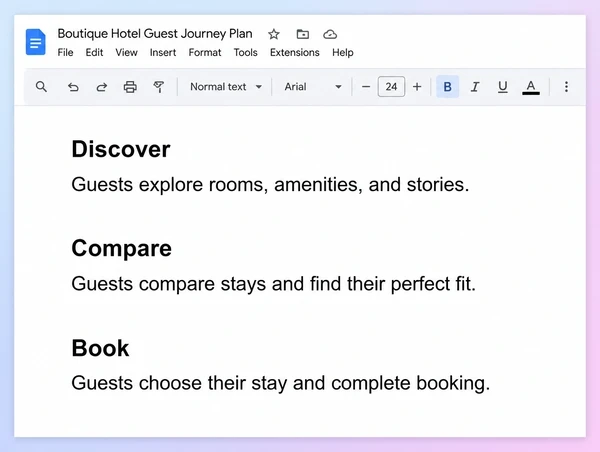
Task: Click the font size field showing 24
Action: (391, 87)
